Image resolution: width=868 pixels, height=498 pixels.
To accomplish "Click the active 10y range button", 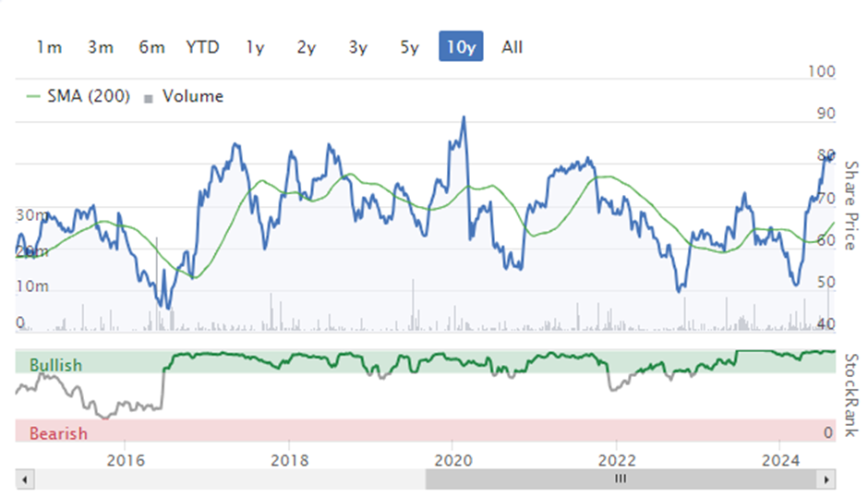I will click(x=461, y=46).
